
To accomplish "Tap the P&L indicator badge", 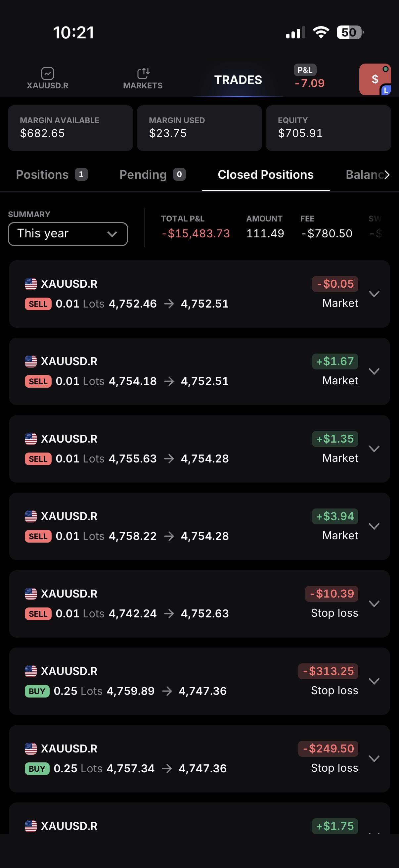I will tap(305, 70).
